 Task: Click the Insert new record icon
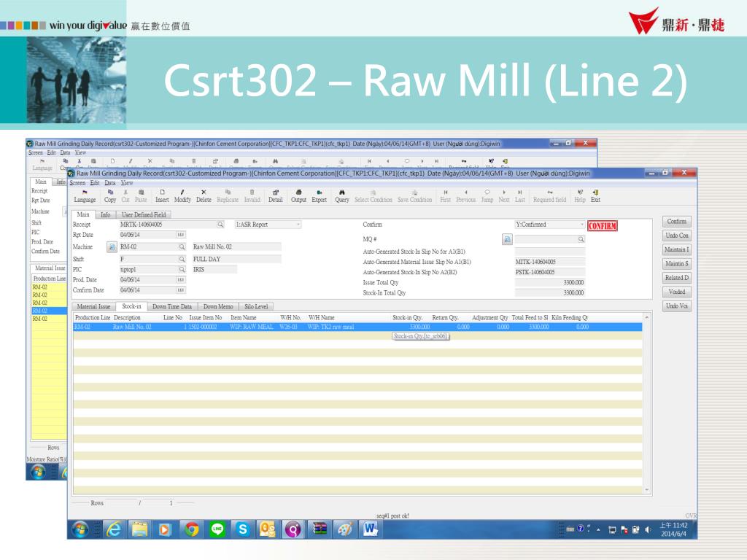(x=162, y=192)
